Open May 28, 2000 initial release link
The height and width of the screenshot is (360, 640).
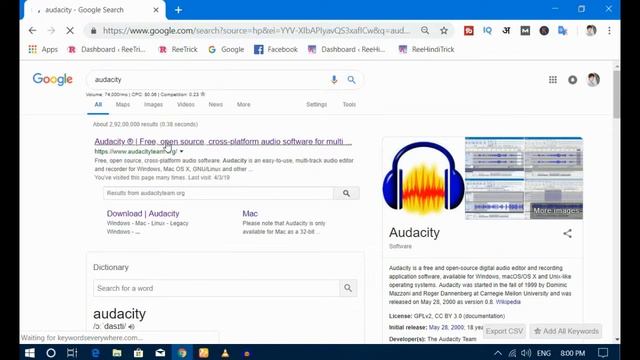coord(447,327)
